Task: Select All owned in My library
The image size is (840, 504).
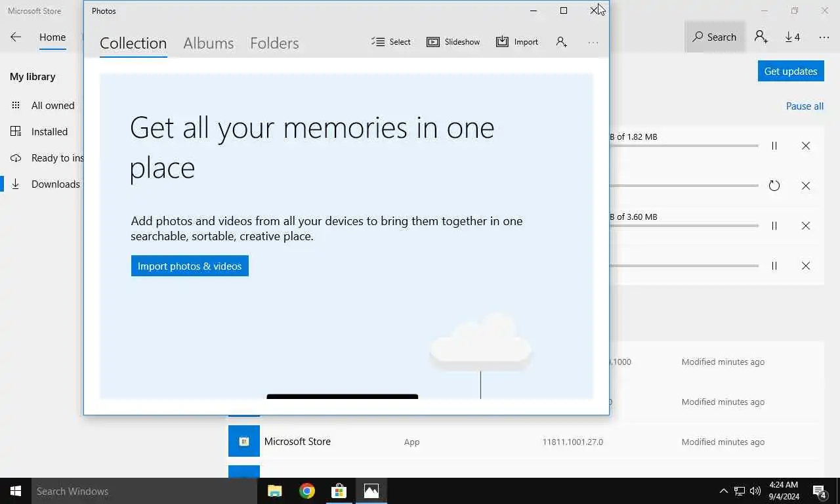Action: tap(42, 105)
